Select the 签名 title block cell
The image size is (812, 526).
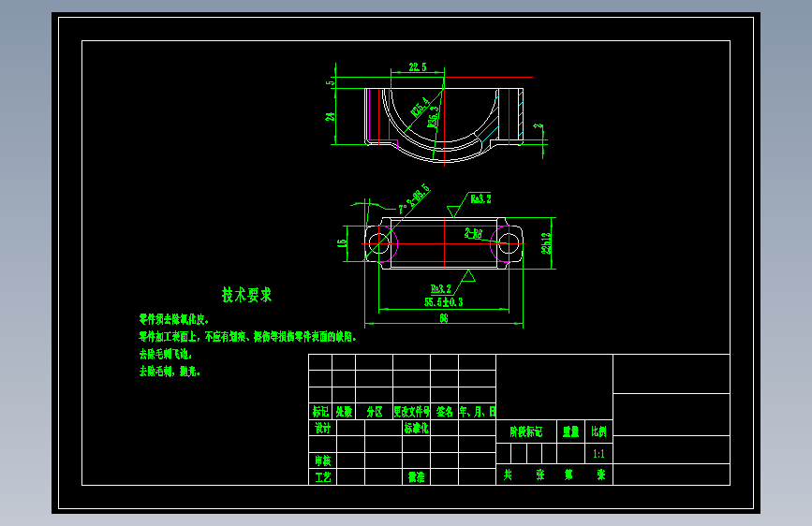[444, 412]
